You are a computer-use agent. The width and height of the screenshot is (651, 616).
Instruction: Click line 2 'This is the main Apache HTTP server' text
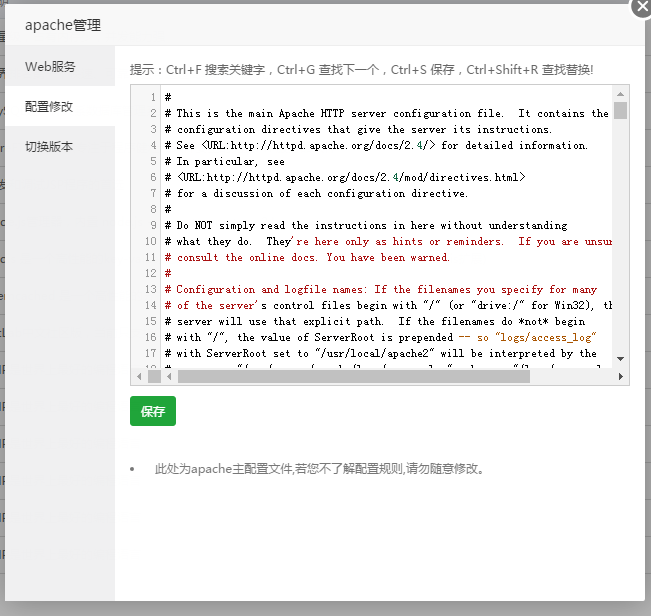387,113
